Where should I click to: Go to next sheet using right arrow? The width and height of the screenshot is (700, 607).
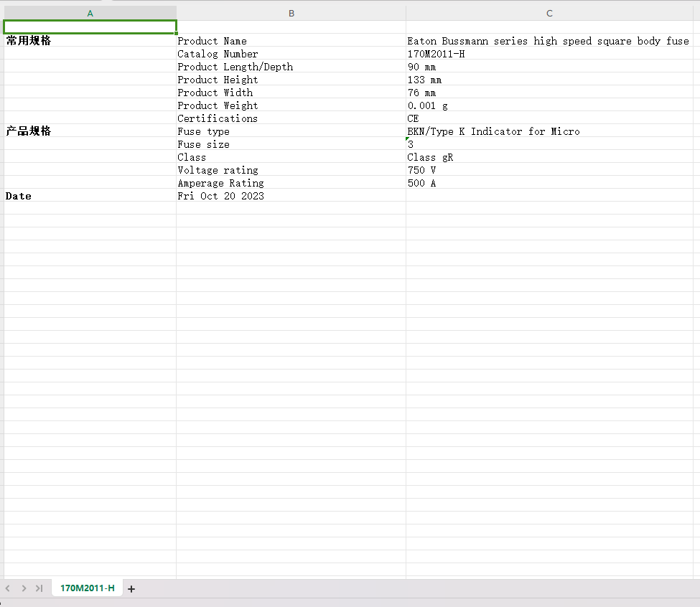(24, 588)
